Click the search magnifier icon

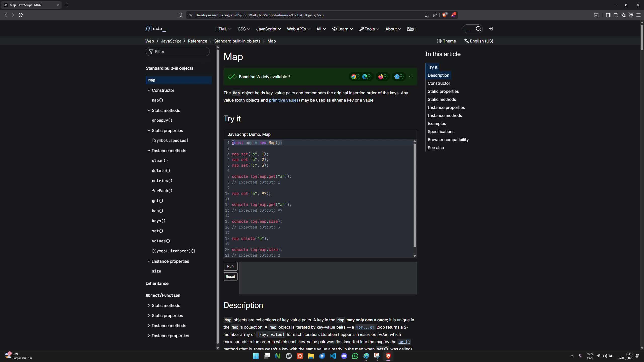(478, 29)
